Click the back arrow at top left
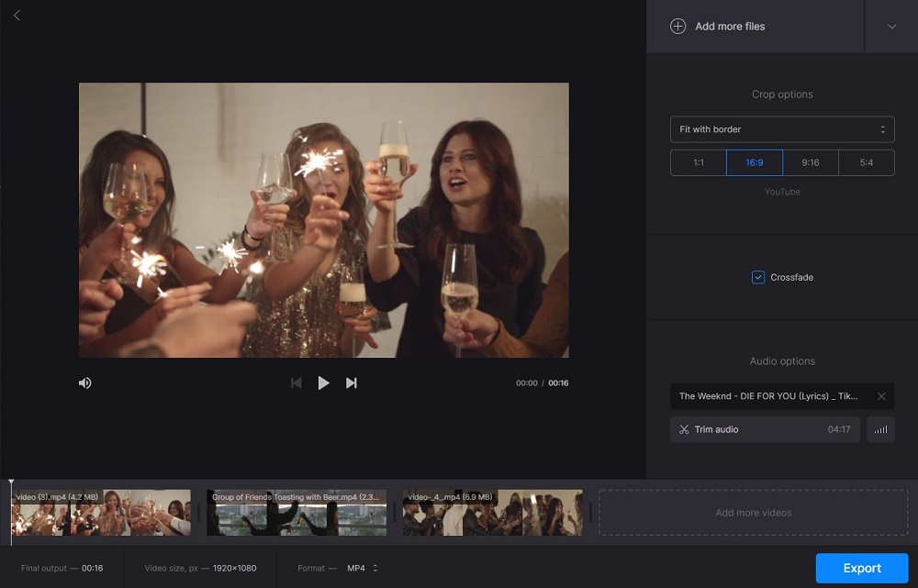This screenshot has height=588, width=918. click(17, 15)
